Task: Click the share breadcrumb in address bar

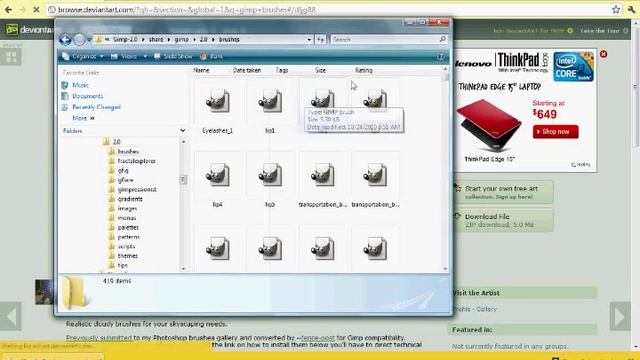Action: pos(156,40)
